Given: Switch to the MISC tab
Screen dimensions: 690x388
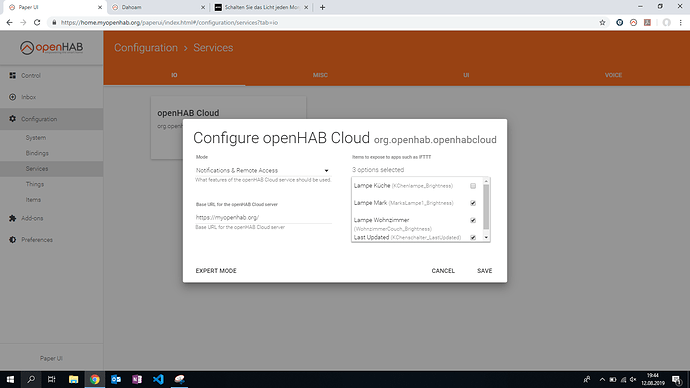Looking at the screenshot, I should [x=320, y=75].
